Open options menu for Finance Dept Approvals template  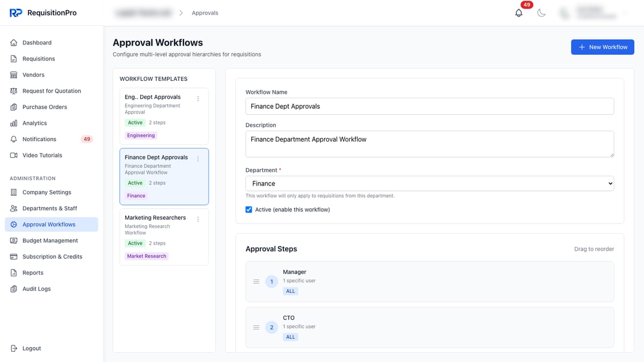click(198, 159)
